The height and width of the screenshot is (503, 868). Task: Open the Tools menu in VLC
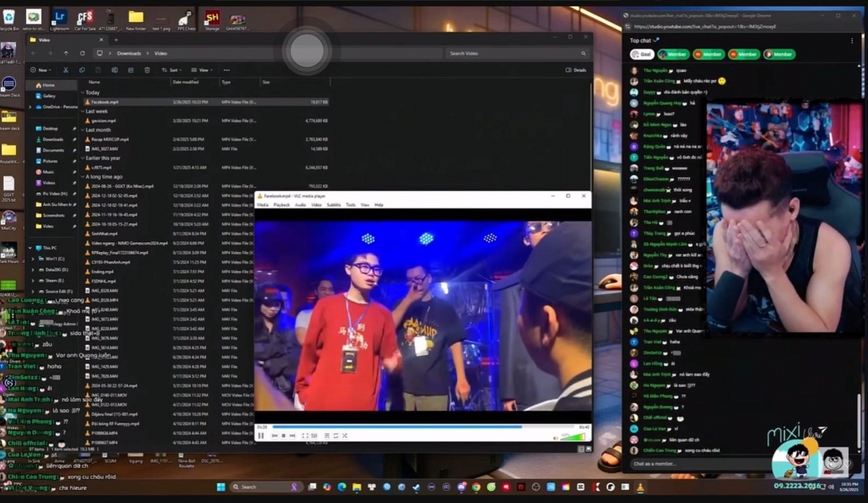click(x=351, y=205)
